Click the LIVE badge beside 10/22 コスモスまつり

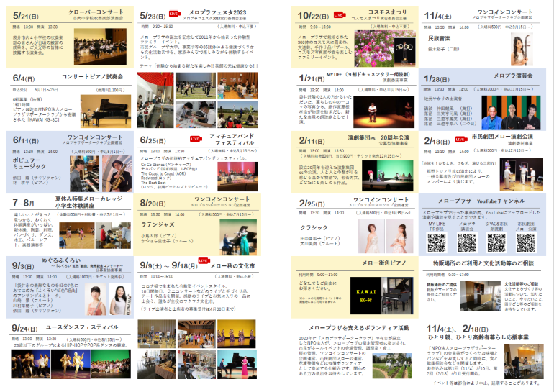(x=339, y=14)
